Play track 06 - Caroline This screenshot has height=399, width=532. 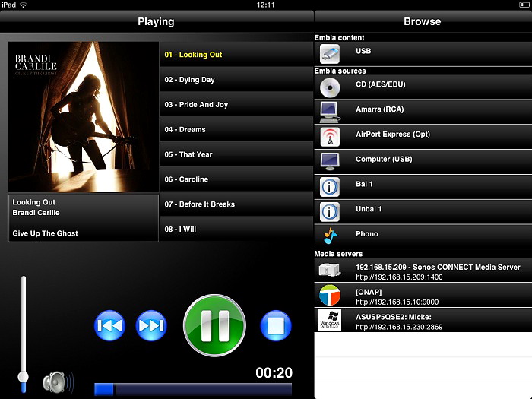pyautogui.click(x=236, y=179)
